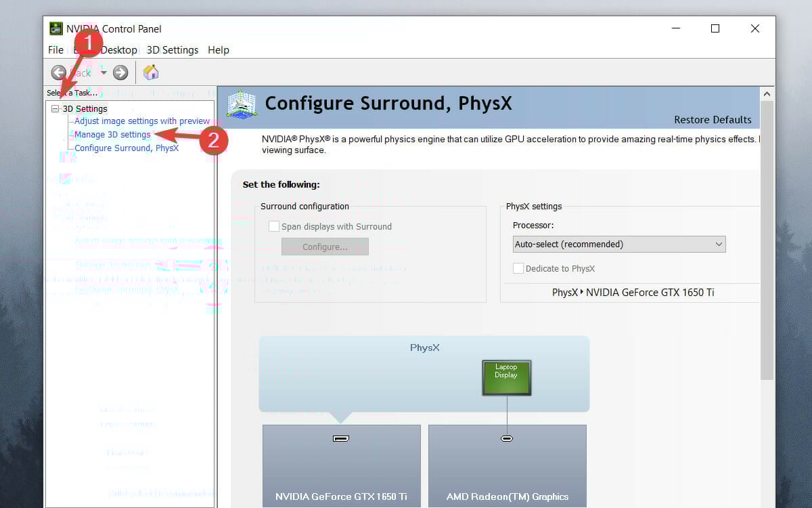Click the Laptop Display icon in the diagram
The width and height of the screenshot is (812, 508).
click(x=506, y=377)
